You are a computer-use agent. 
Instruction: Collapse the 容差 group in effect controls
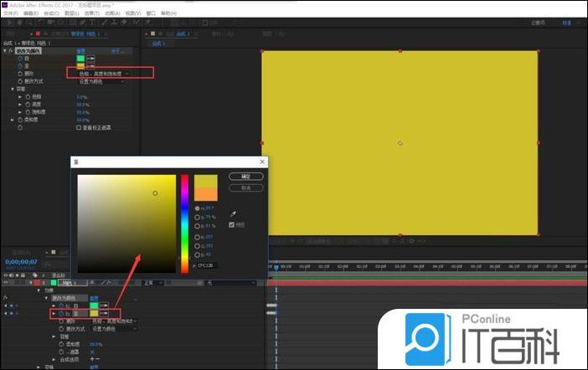[x=13, y=89]
